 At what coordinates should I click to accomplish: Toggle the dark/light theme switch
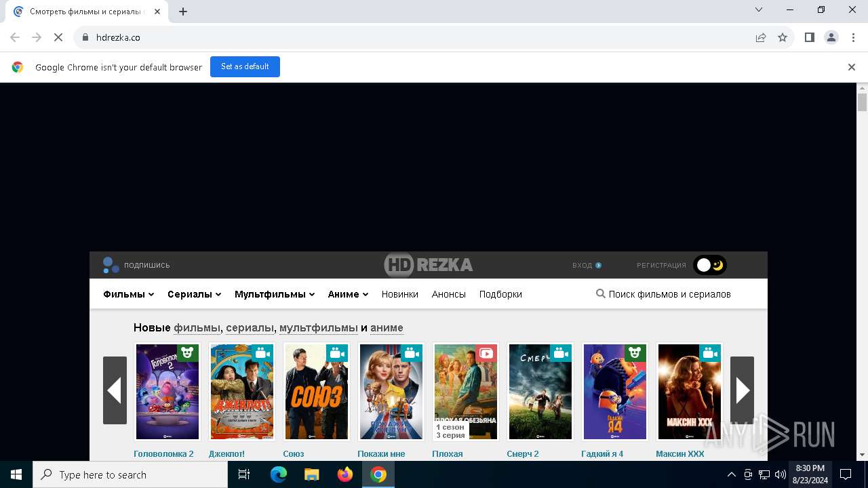point(710,265)
